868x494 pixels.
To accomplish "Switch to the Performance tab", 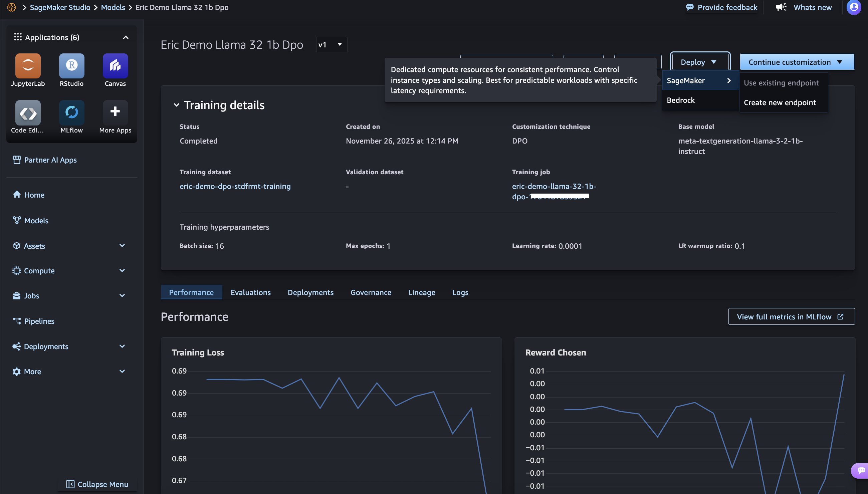I will [191, 292].
